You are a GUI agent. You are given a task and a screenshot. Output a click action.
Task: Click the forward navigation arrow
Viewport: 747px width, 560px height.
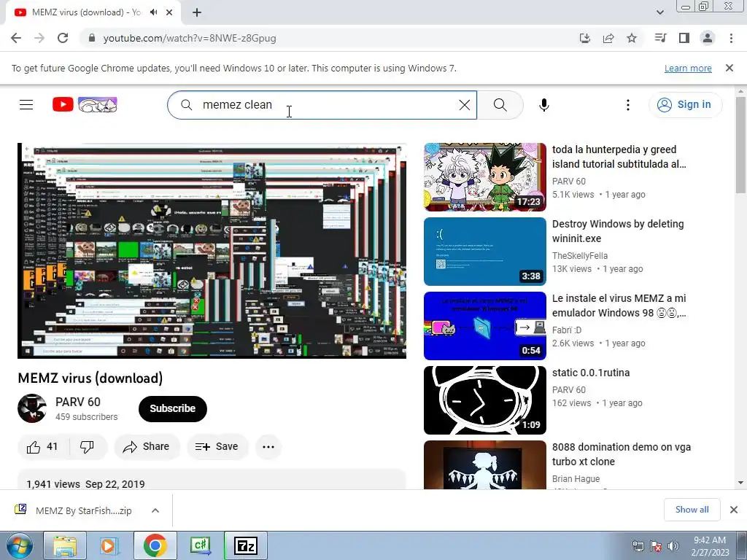click(39, 38)
